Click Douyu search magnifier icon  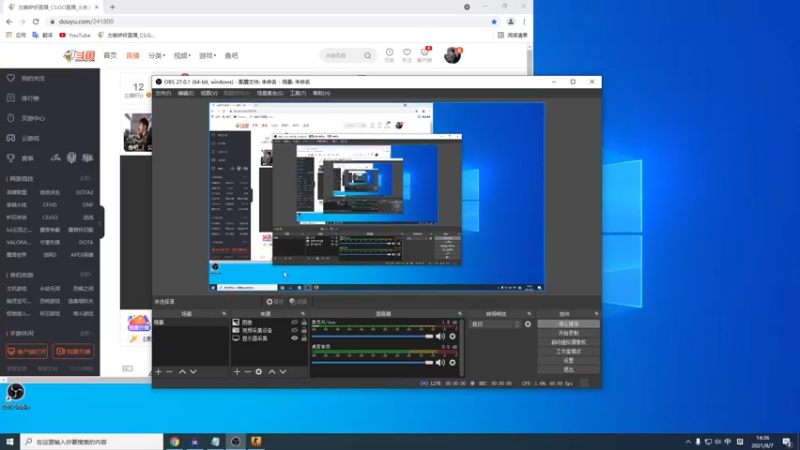[368, 56]
